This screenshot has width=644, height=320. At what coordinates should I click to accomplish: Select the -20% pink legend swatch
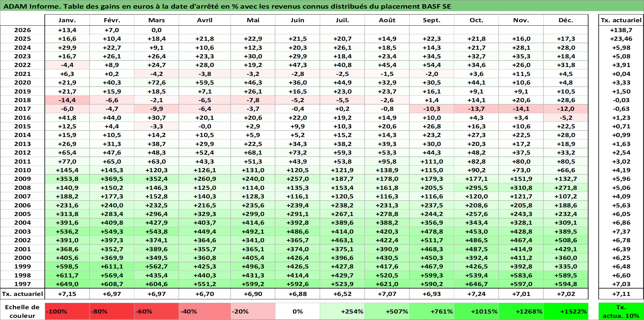coord(253,311)
